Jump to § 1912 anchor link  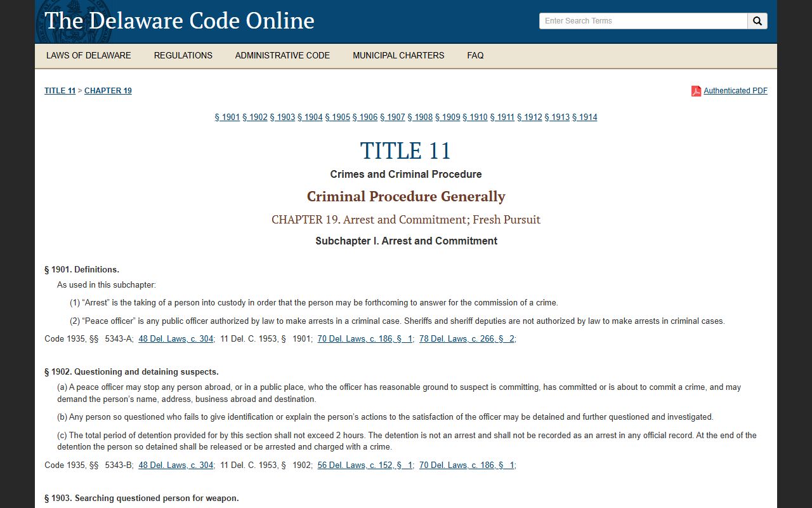pos(530,117)
